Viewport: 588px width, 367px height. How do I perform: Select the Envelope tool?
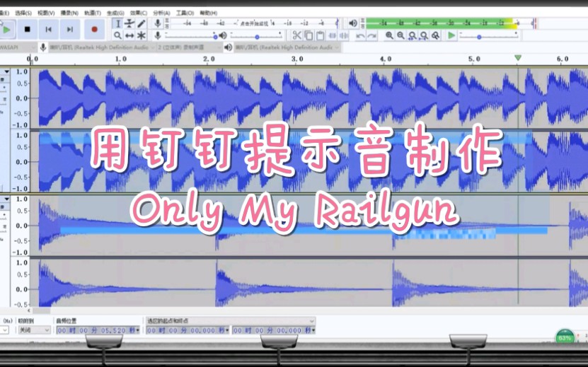click(129, 23)
